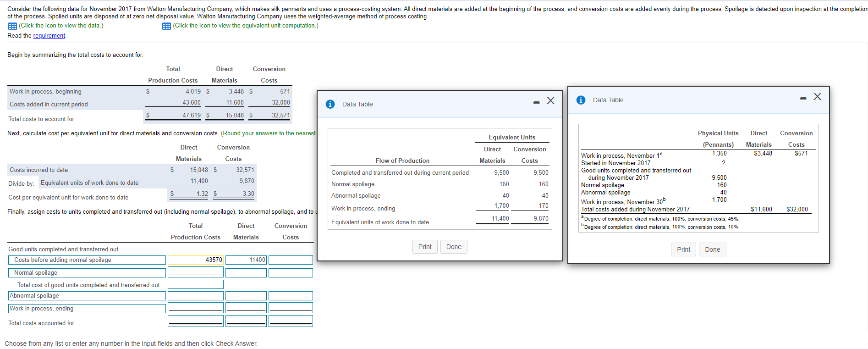Click 9,870 total in equivalent units popup
Viewport: 868px width, 349px height.
pyautogui.click(x=541, y=219)
